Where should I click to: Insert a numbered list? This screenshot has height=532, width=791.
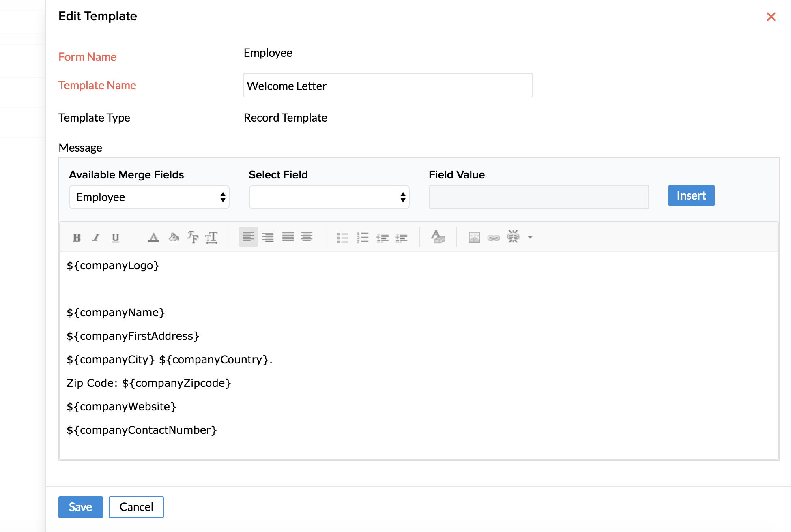[363, 238]
